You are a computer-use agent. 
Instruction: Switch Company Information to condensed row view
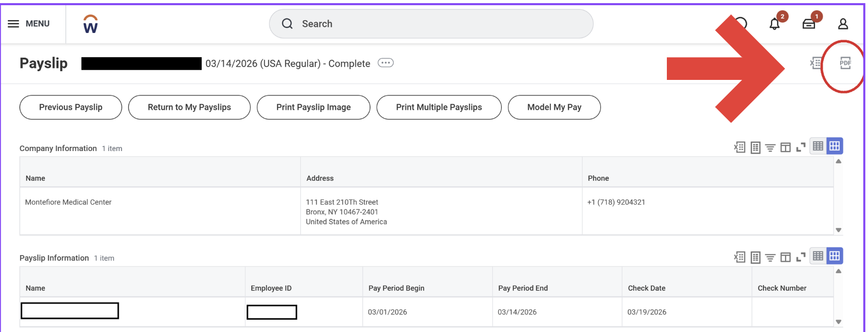pos(818,146)
